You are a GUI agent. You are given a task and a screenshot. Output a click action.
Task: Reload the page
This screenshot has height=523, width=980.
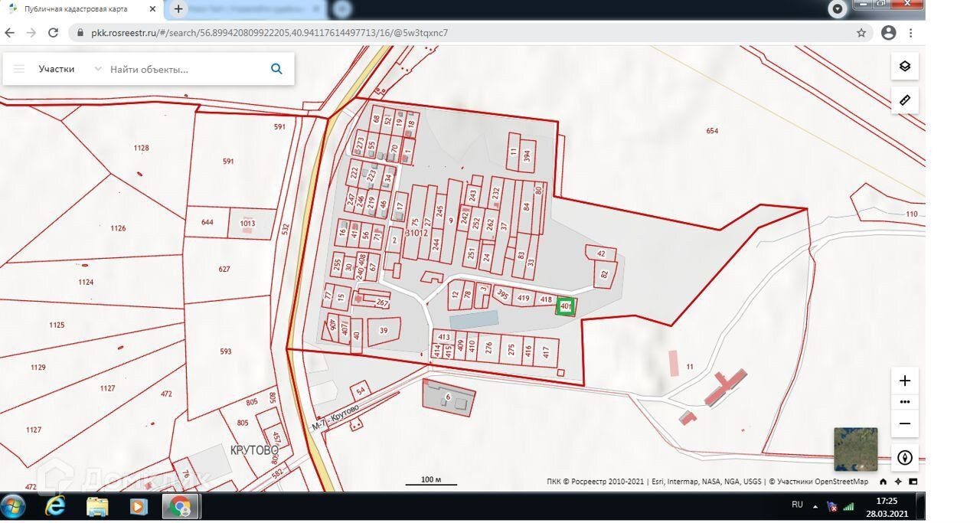point(53,33)
